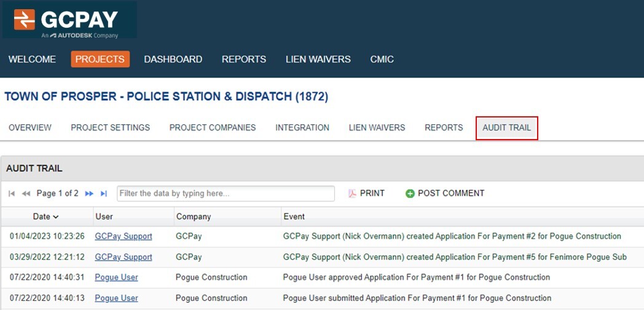Switch to PROJECT SETTINGS tab

tap(111, 128)
